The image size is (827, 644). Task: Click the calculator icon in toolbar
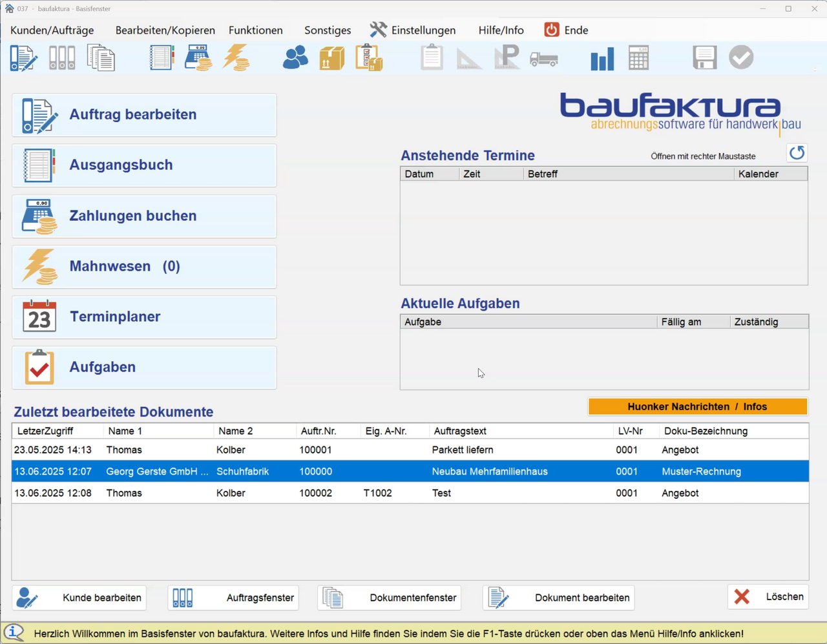coord(638,58)
